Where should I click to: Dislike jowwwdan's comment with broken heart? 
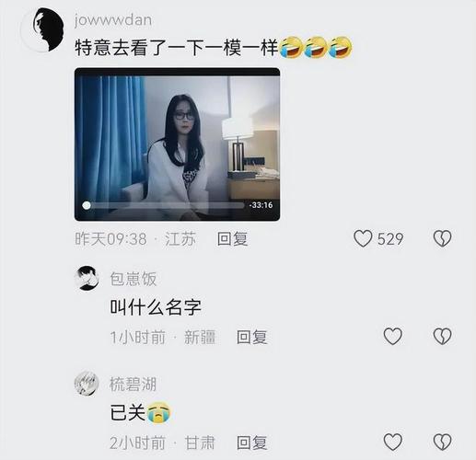click(x=442, y=238)
